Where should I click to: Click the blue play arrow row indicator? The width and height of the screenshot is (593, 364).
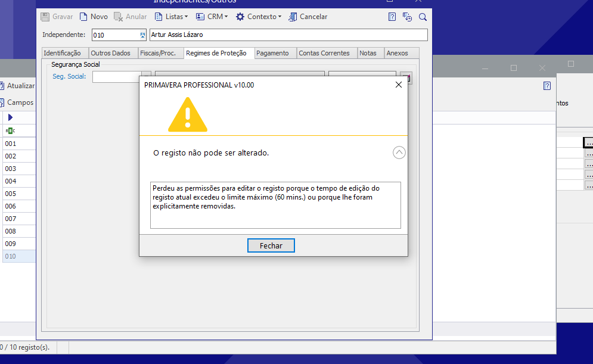[10, 117]
